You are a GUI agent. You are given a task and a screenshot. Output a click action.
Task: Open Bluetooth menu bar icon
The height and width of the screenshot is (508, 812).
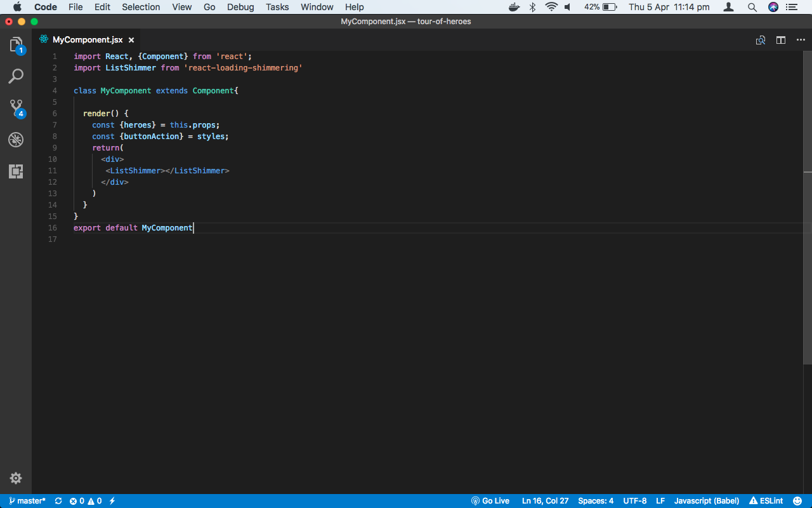(x=533, y=7)
